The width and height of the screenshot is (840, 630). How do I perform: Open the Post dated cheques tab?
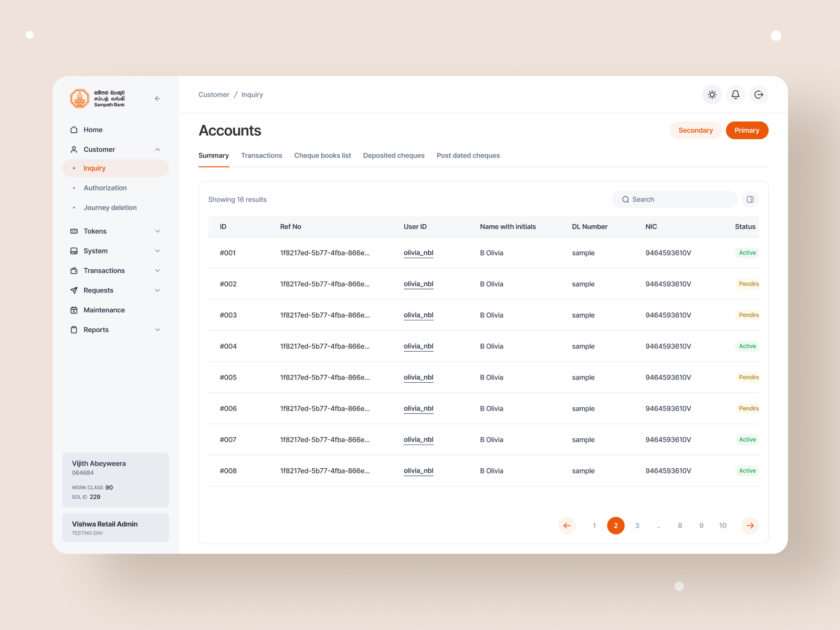click(468, 155)
